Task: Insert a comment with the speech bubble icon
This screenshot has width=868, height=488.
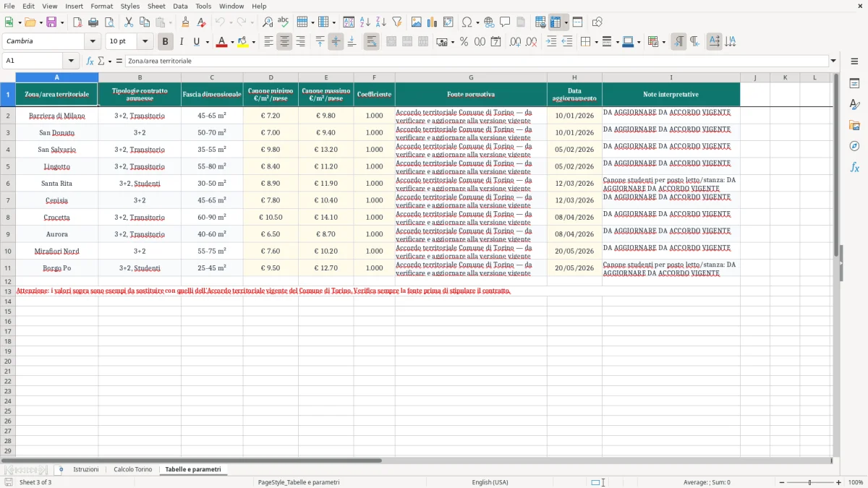Action: 505,22
